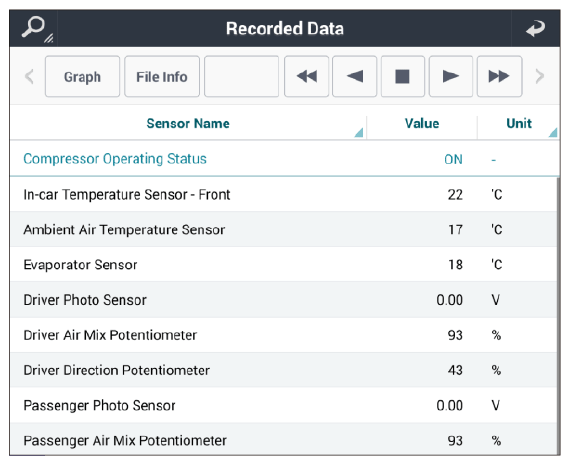Select Driver Air Mix Potentiometer row
Viewport: 570px width, 465px height.
coord(284,335)
